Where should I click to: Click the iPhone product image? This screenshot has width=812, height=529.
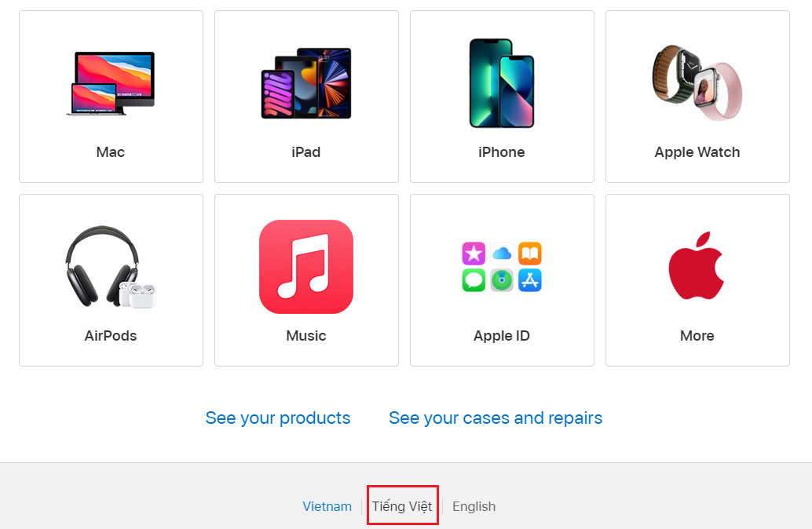pyautogui.click(x=502, y=82)
